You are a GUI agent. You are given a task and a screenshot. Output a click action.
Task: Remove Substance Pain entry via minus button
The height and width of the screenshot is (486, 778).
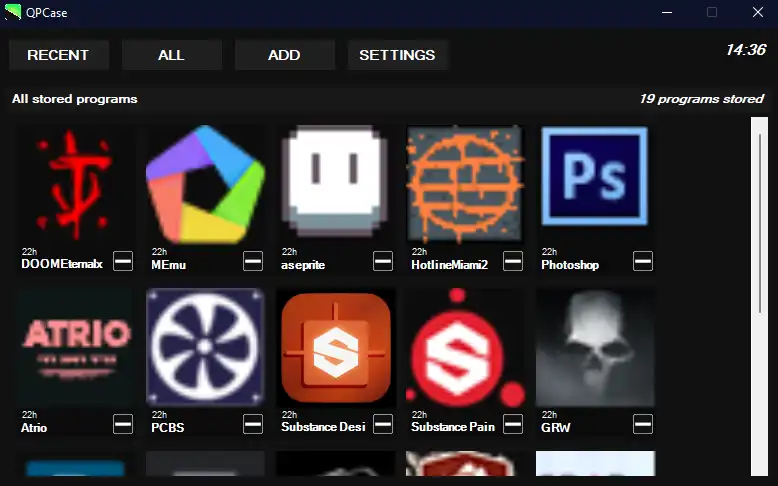[513, 424]
